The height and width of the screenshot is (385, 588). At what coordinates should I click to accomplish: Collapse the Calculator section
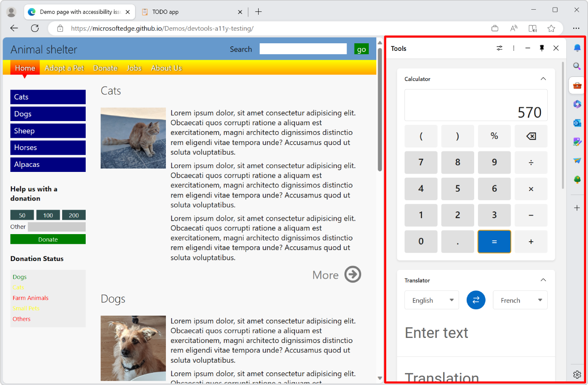pyautogui.click(x=543, y=79)
